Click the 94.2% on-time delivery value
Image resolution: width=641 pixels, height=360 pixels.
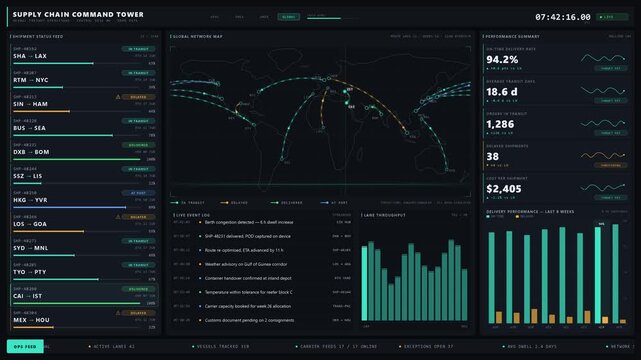[x=502, y=60]
